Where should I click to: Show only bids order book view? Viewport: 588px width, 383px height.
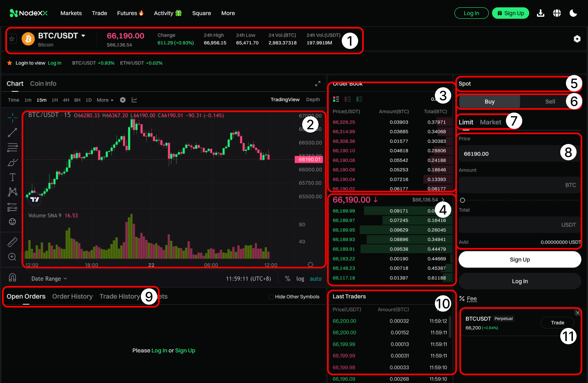point(359,99)
